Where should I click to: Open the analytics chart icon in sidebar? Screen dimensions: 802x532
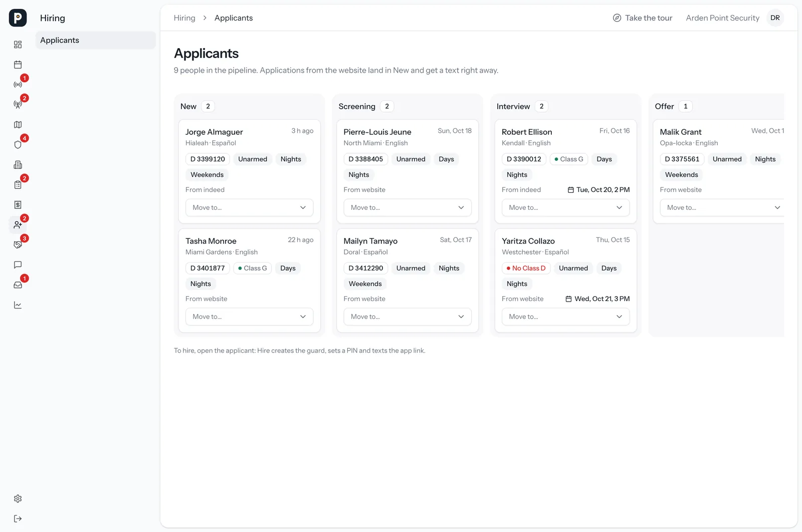tap(18, 305)
